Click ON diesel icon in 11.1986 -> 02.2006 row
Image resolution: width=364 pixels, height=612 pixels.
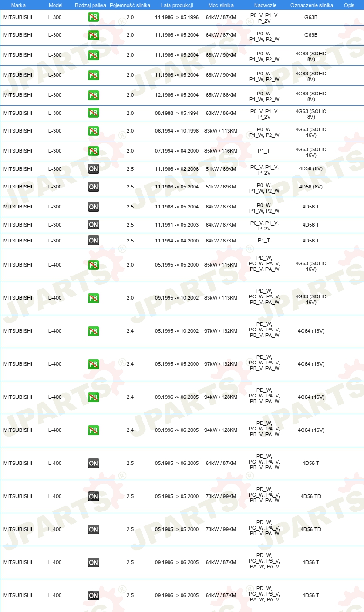point(93,169)
